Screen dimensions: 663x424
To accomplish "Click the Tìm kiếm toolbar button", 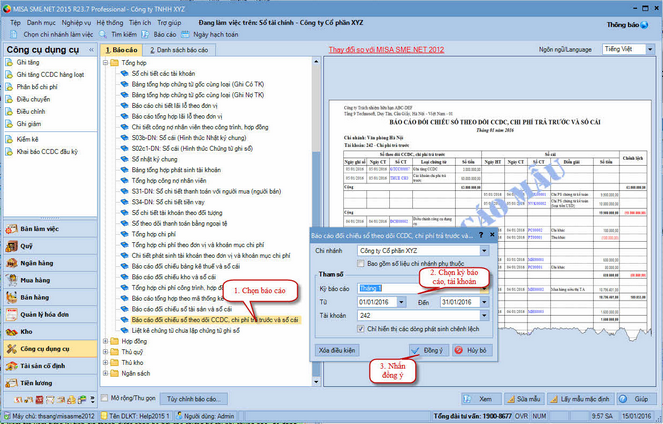I will tap(118, 34).
